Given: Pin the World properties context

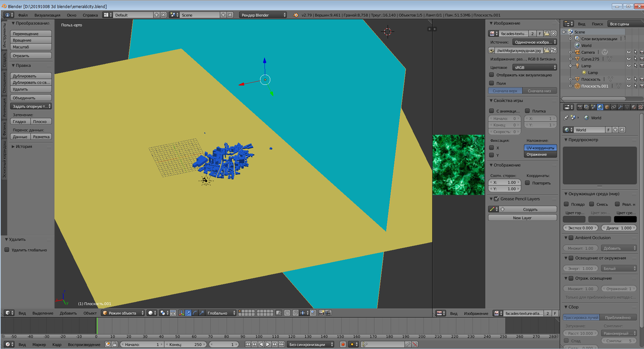Looking at the screenshot, I should click(x=566, y=118).
